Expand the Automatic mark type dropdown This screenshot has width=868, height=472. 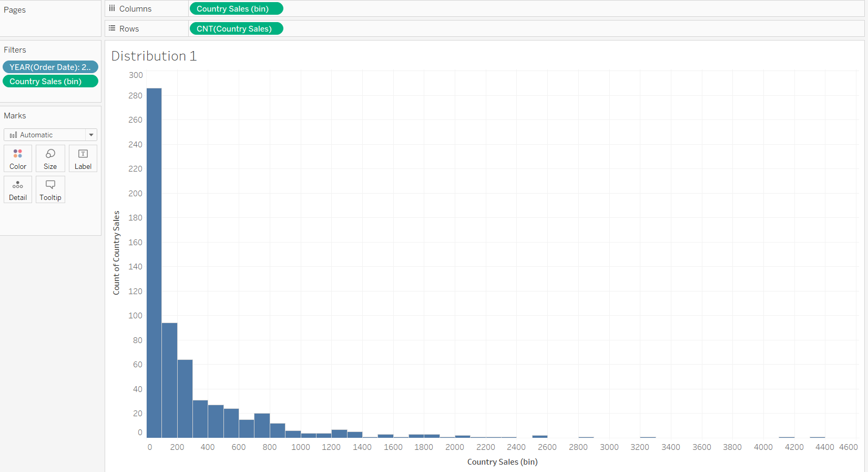point(91,135)
